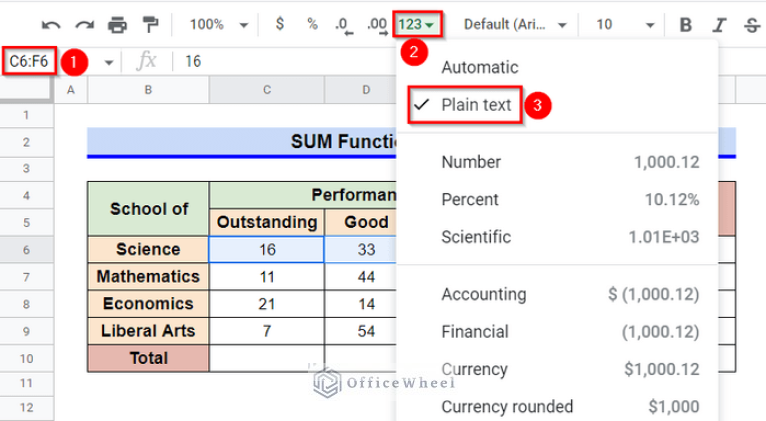Click the Decrease decimal places icon
The image size is (766, 421).
(344, 25)
